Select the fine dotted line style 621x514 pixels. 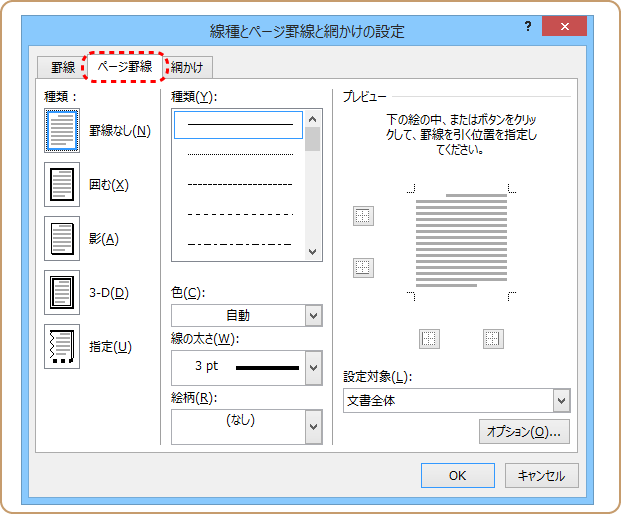240,154
